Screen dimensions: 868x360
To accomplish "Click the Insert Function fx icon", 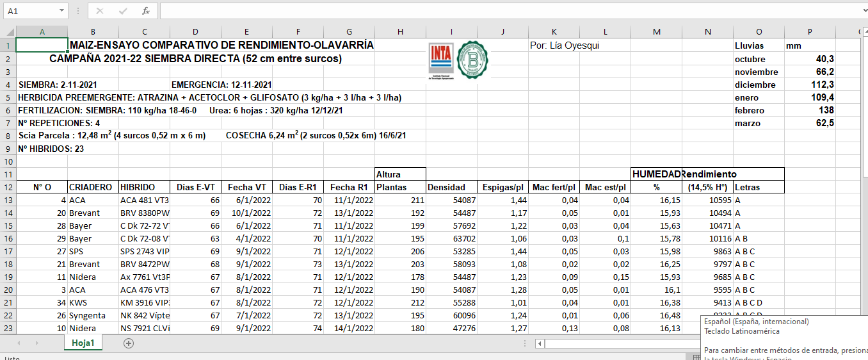I will [x=146, y=11].
